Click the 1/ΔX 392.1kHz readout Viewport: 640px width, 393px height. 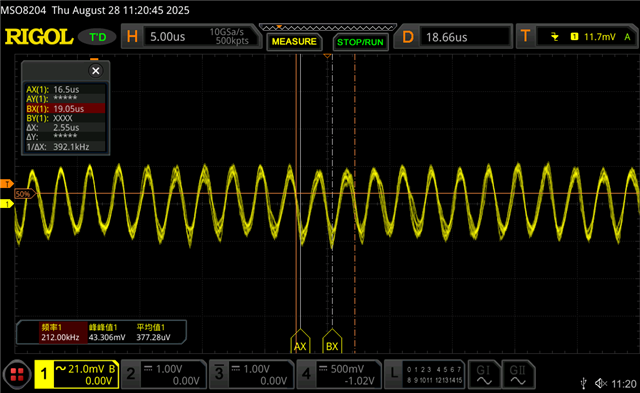[65, 147]
